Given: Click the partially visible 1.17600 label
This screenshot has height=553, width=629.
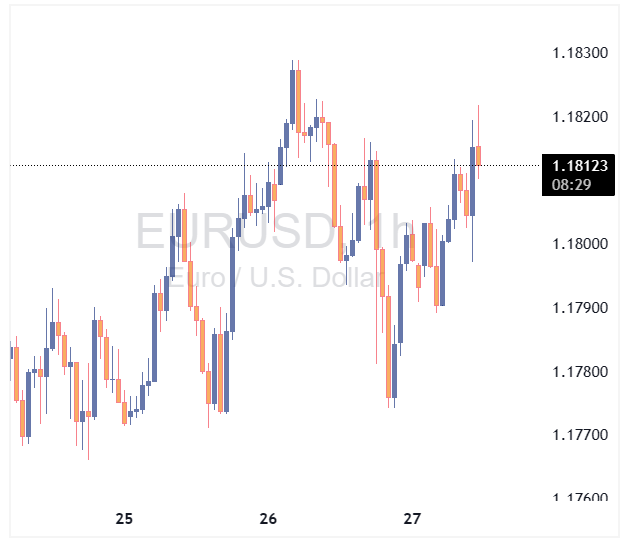Looking at the screenshot, I should 581,497.
